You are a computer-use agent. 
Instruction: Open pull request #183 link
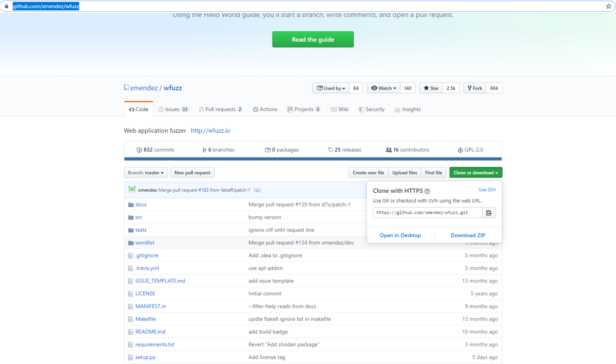tap(203, 190)
